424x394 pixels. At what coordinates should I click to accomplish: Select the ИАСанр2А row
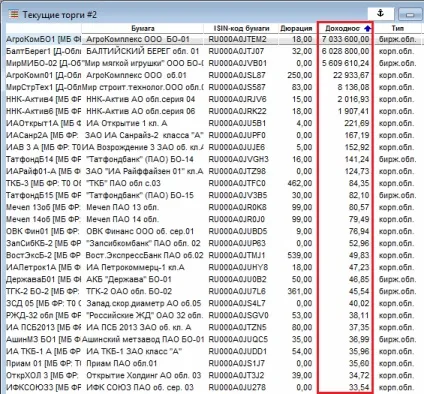tap(213, 135)
